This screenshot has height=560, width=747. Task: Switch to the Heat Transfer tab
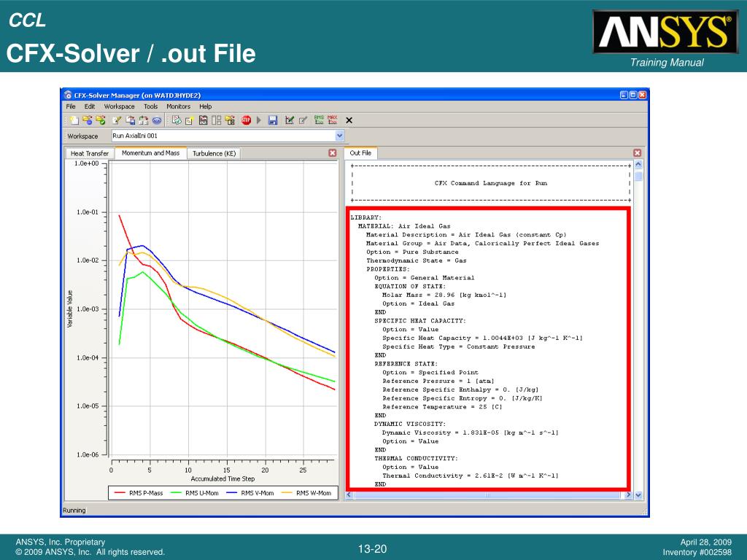point(90,153)
